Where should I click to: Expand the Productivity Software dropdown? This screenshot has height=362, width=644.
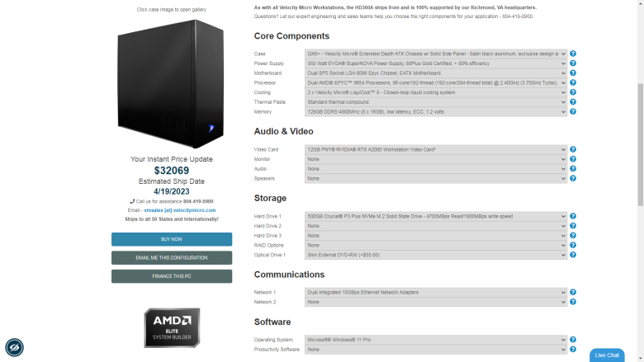click(436, 350)
